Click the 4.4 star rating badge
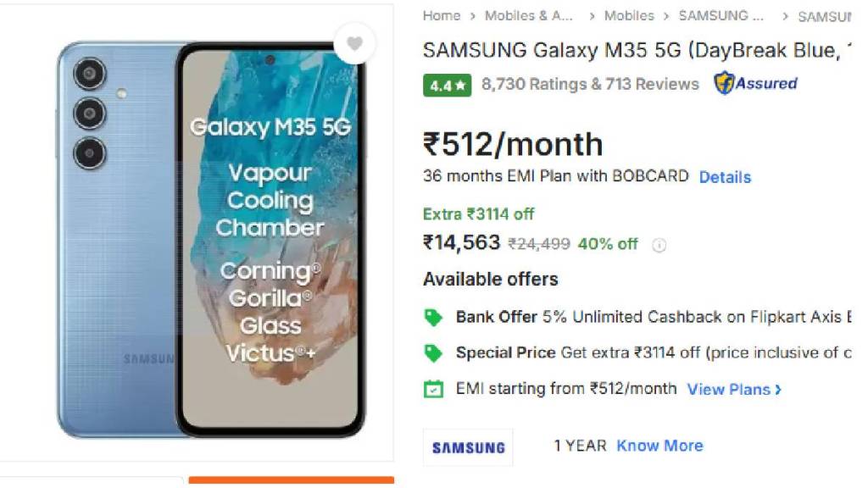The image size is (868, 488). click(448, 86)
